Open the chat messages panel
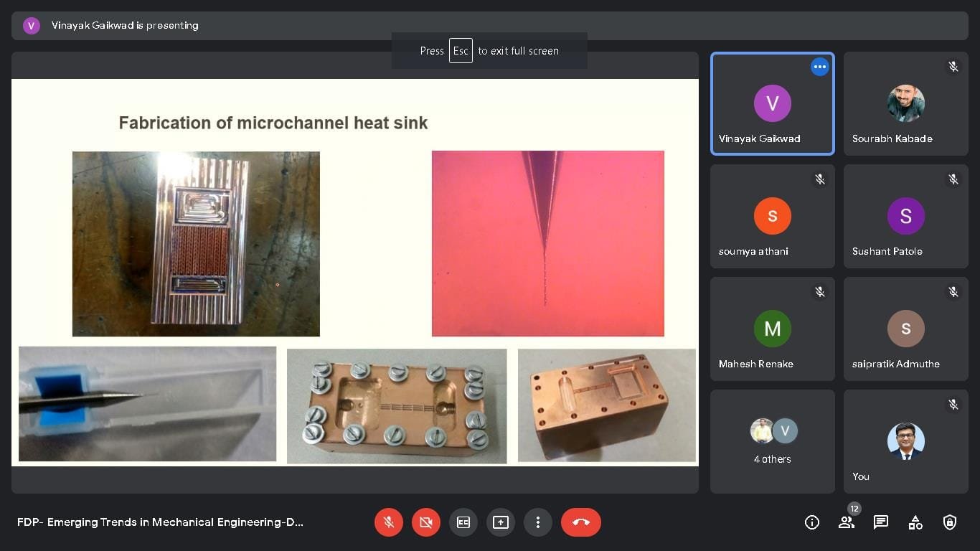The image size is (980, 551). coord(881,522)
